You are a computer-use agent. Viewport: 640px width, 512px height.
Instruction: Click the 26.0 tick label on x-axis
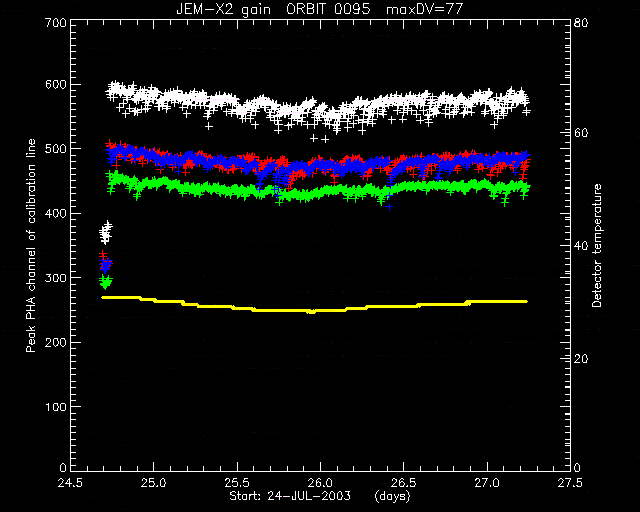pyautogui.click(x=320, y=483)
